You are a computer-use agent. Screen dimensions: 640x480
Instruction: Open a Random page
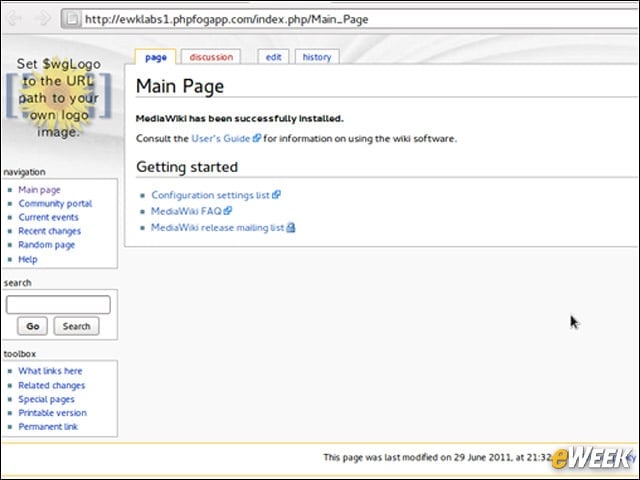tap(47, 245)
